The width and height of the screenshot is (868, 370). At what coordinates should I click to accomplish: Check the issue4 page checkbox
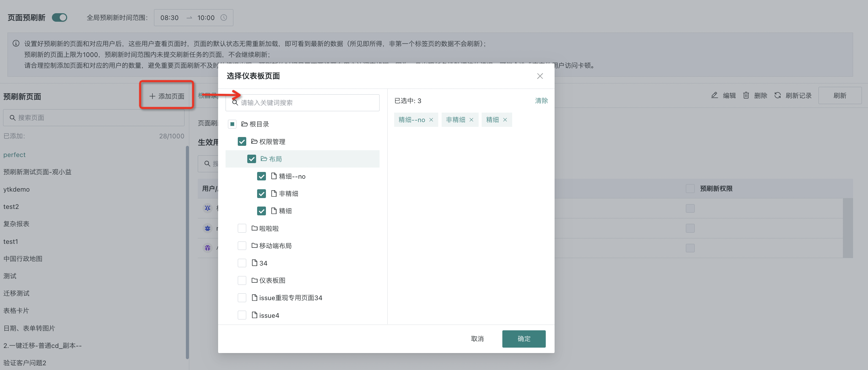click(242, 315)
